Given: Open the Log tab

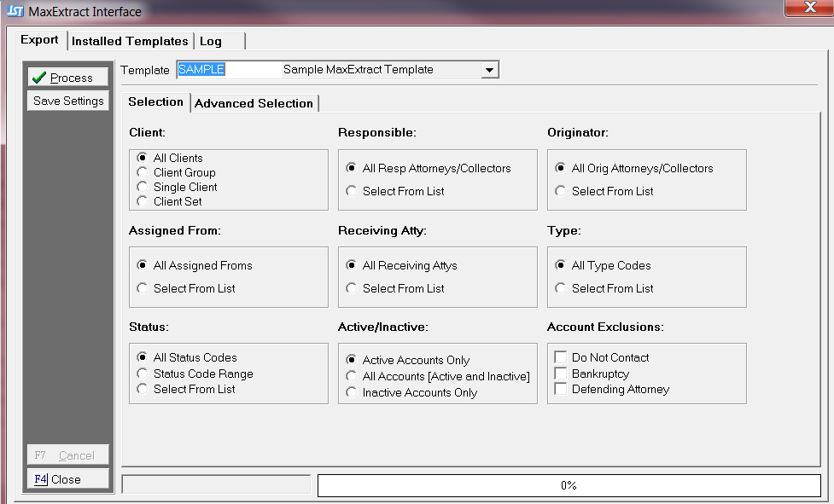Looking at the screenshot, I should click(x=211, y=41).
